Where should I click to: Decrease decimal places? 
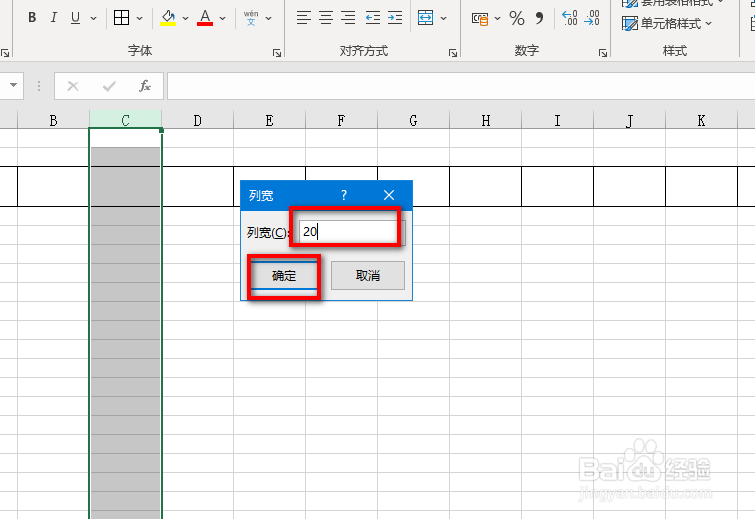(x=592, y=18)
